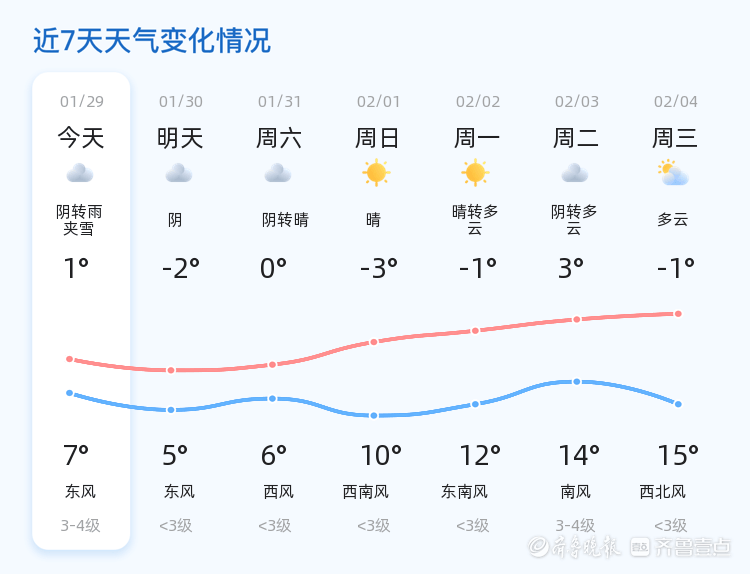750x574 pixels.
Task: Click the 阴转雨夹雪 weather description
Action: click(x=80, y=220)
